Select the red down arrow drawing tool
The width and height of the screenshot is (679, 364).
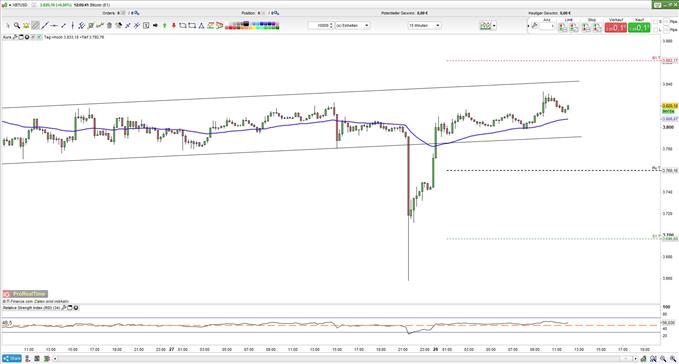[174, 26]
